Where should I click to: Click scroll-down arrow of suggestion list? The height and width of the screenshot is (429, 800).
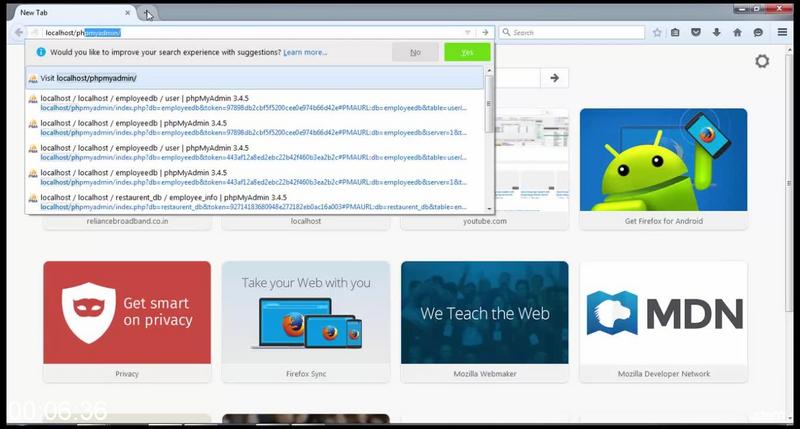click(x=489, y=208)
